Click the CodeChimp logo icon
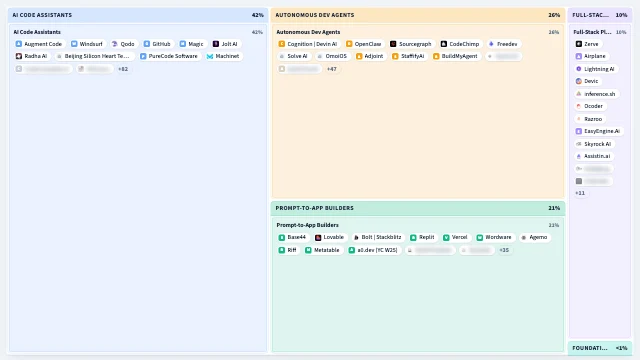Screen dimensions: 640x360 [444, 44]
